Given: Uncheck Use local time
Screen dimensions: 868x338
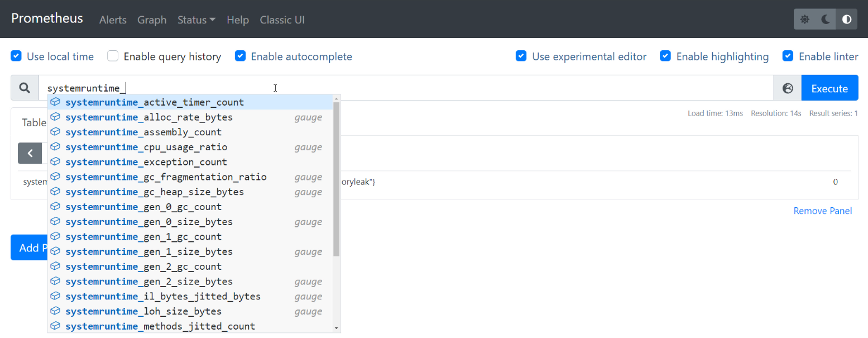Looking at the screenshot, I should (x=16, y=56).
